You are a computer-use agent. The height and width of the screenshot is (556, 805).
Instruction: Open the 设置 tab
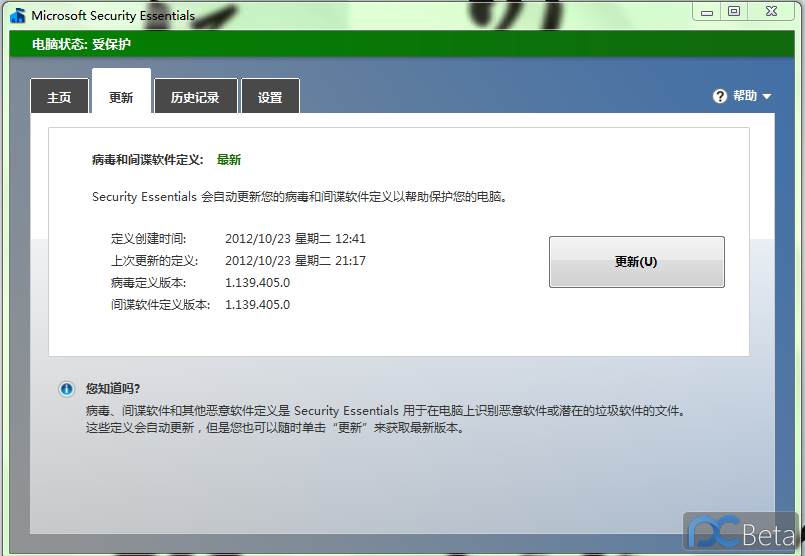(270, 96)
